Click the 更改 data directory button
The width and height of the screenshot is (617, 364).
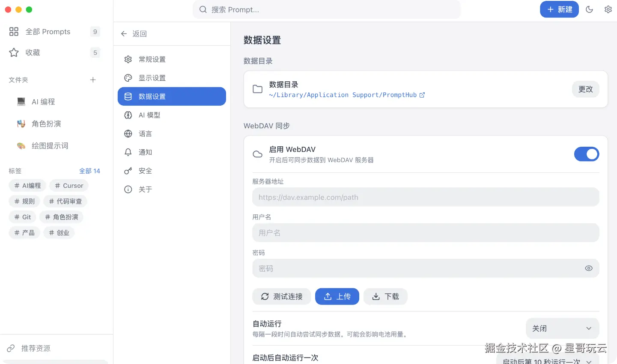coord(586,89)
